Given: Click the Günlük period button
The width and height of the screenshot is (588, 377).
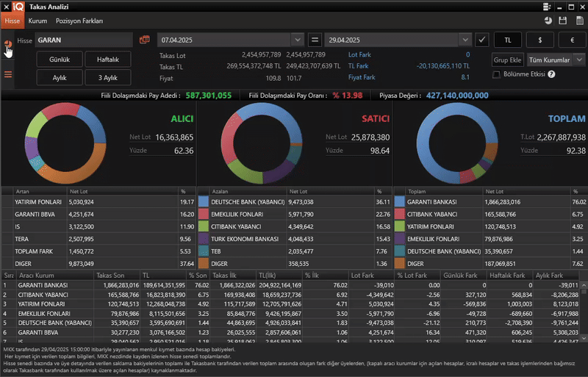Looking at the screenshot, I should (60, 60).
